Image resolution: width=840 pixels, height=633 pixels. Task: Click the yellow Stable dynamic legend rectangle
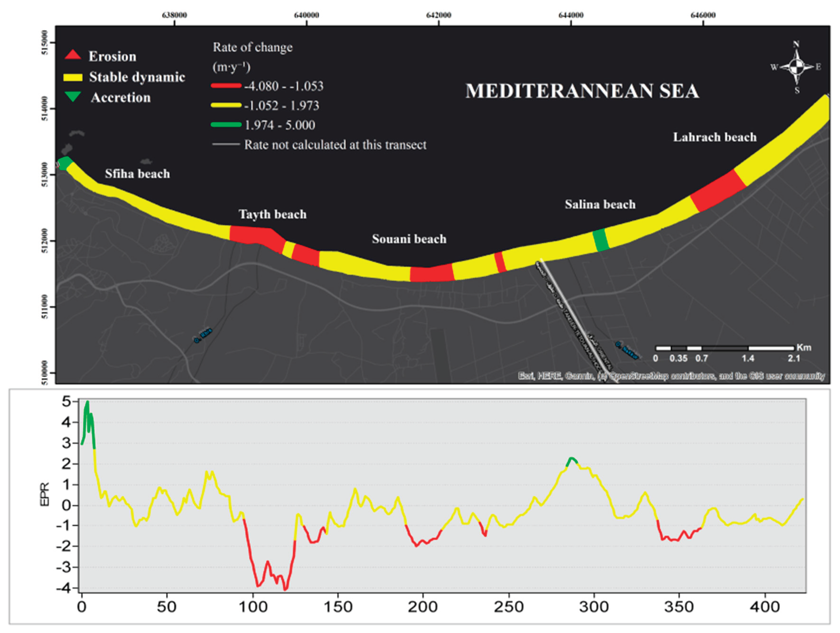click(73, 77)
